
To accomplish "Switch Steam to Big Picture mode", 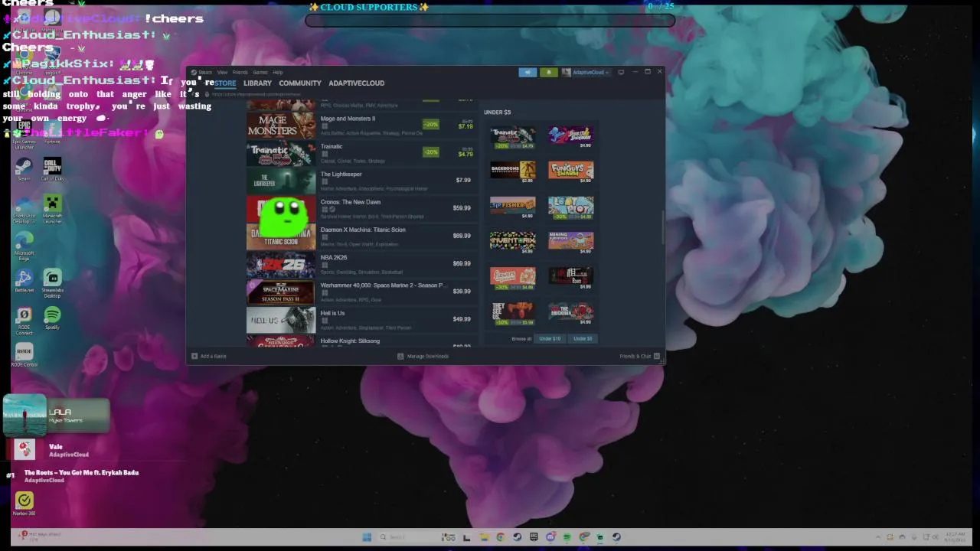I will click(x=621, y=72).
